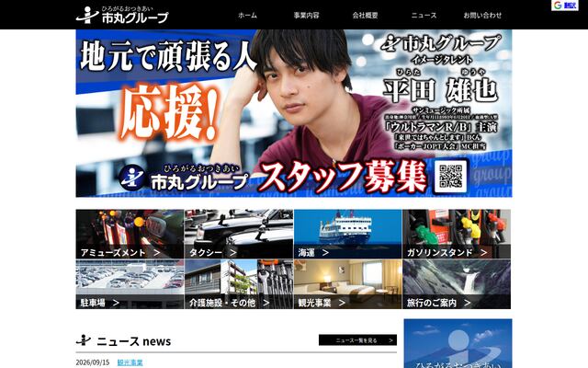Click the arrow beside 旅行のご案内

click(467, 303)
